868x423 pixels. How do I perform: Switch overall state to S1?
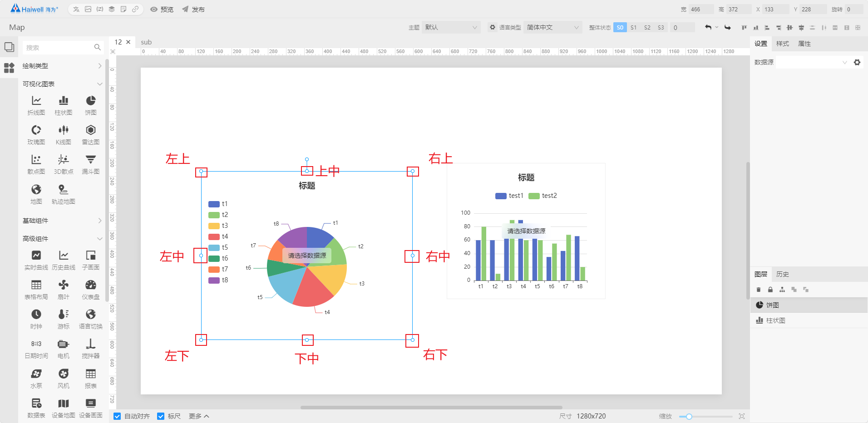click(x=634, y=27)
